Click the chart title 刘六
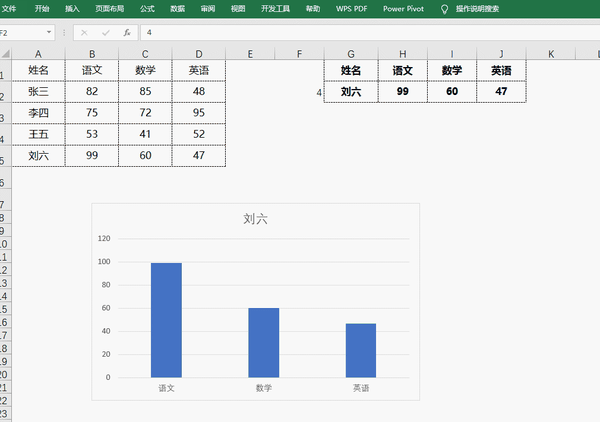This screenshot has height=422, width=600. coord(255,219)
